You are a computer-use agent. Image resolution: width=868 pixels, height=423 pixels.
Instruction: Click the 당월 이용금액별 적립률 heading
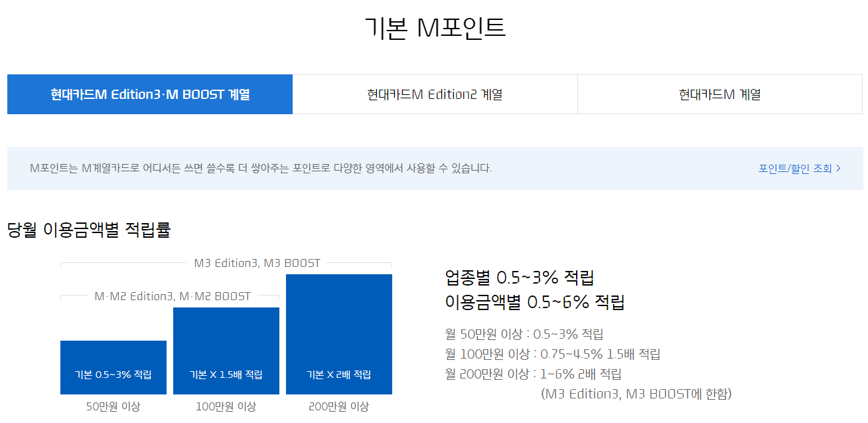point(89,230)
